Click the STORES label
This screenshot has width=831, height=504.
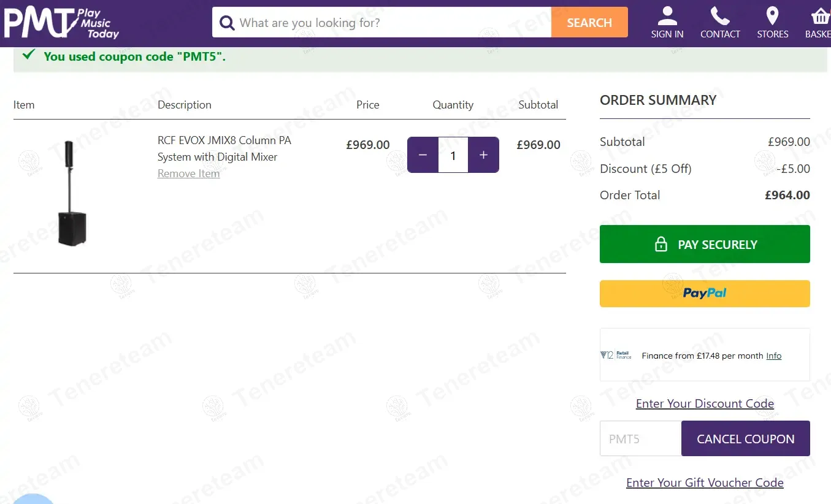click(773, 34)
